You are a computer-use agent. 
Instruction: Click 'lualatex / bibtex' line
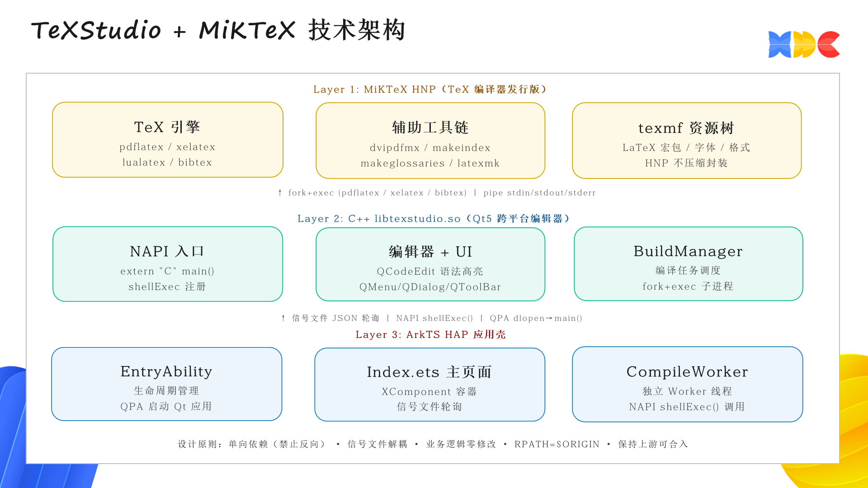point(167,162)
